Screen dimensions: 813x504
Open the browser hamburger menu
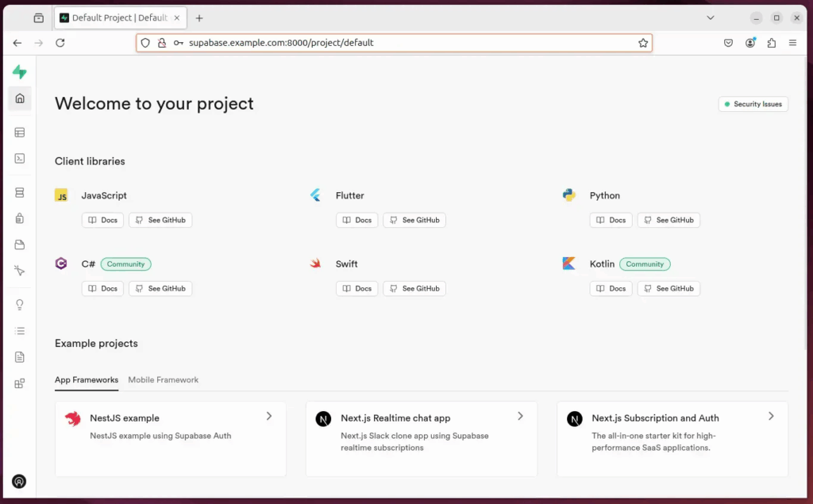[x=793, y=43]
